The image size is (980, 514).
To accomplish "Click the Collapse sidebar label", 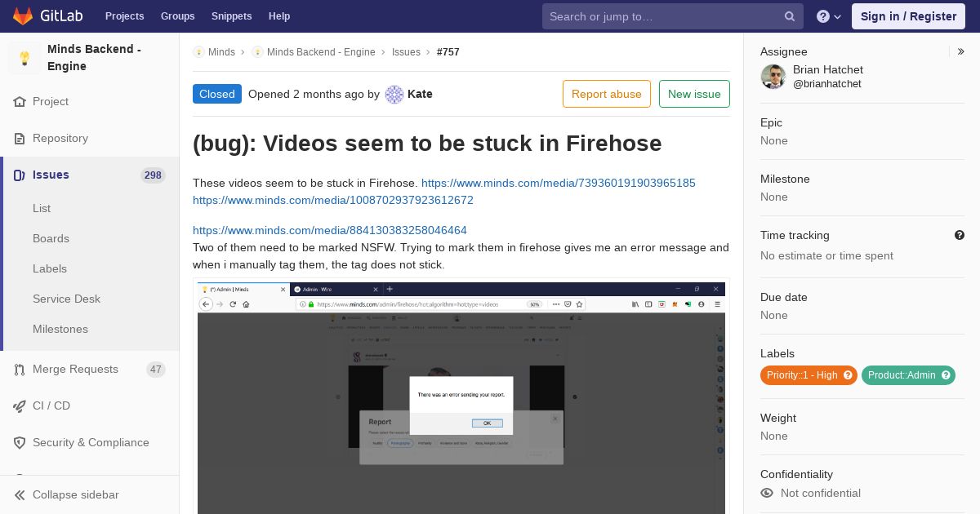I will pos(76,495).
